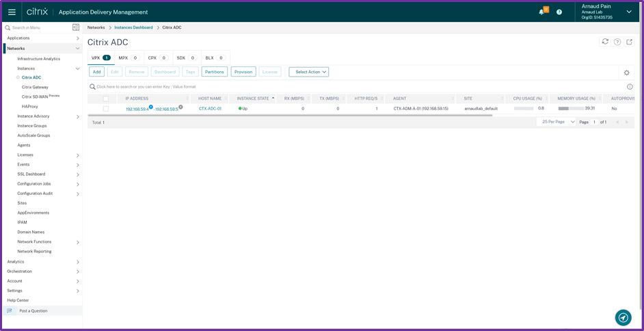Expand the Applications menu section
Viewport: 644px width, 331px height.
point(78,38)
